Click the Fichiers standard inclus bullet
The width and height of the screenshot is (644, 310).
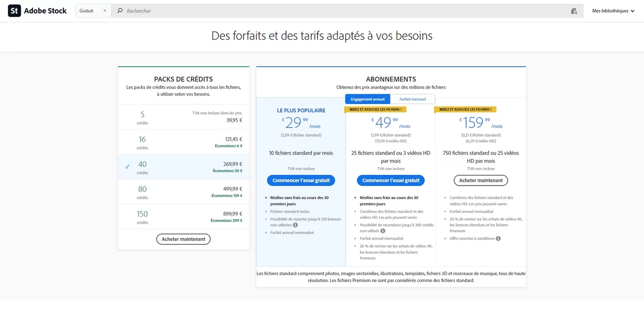pos(290,211)
